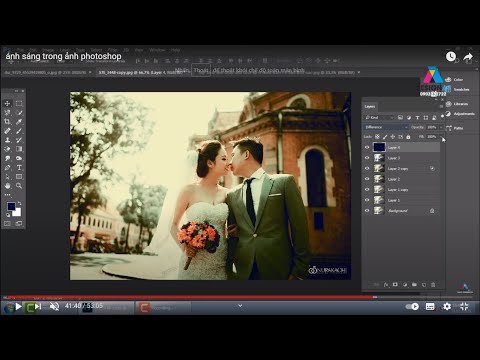Toggle Layer 1 copy eye icon
480x360 pixels.
click(367, 190)
